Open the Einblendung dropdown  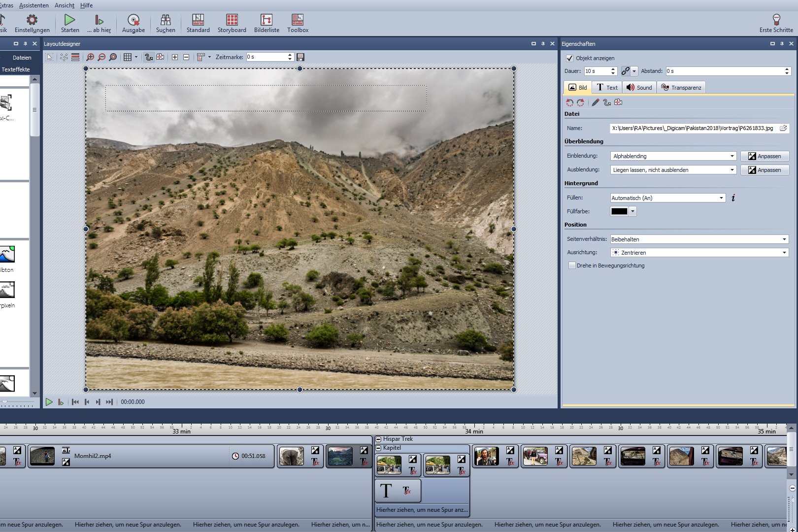673,156
